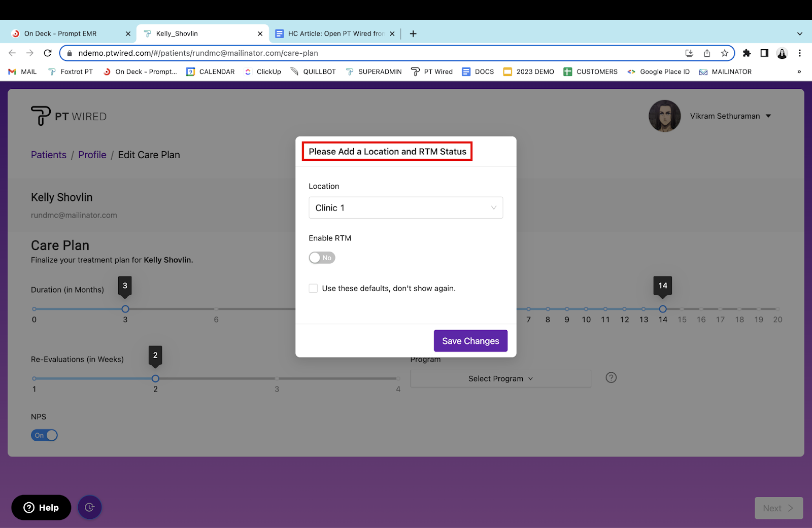Viewport: 812px width, 528px height.
Task: Bookmark this page with star icon
Action: 724,53
